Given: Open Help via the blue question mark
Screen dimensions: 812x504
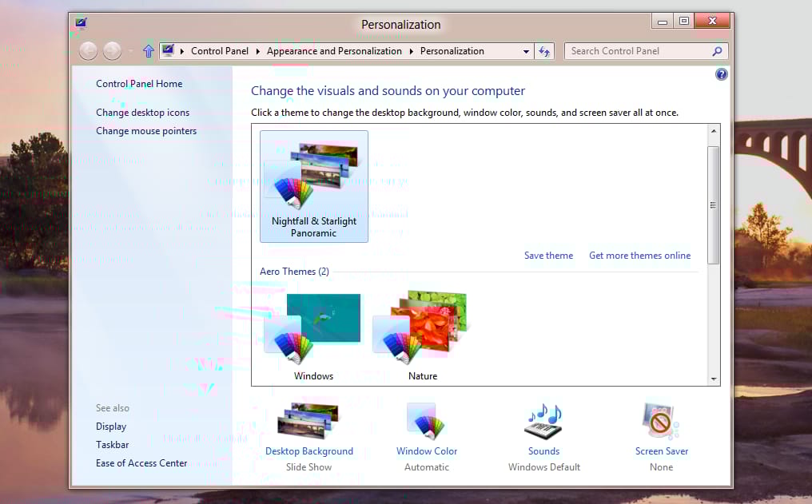Looking at the screenshot, I should point(722,74).
